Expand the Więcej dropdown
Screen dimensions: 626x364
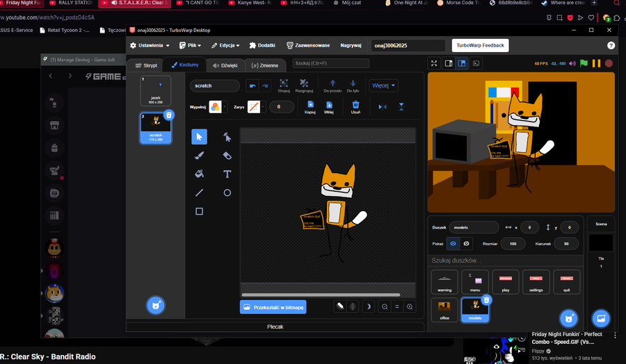[x=383, y=85]
